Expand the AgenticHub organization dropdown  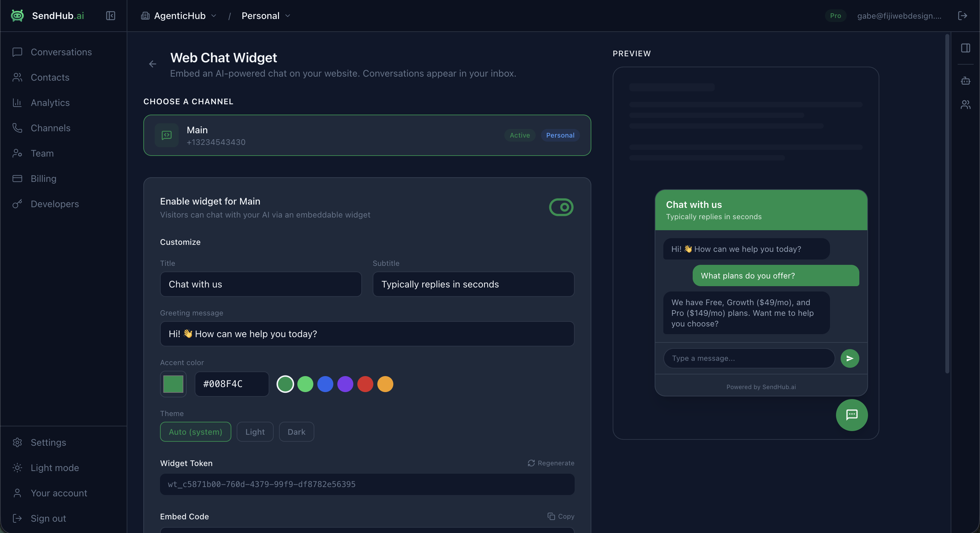click(179, 16)
